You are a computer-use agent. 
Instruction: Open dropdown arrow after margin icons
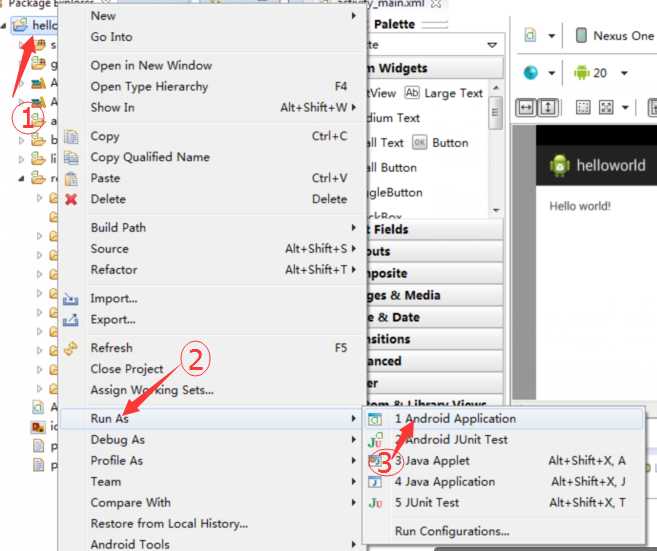point(625,108)
